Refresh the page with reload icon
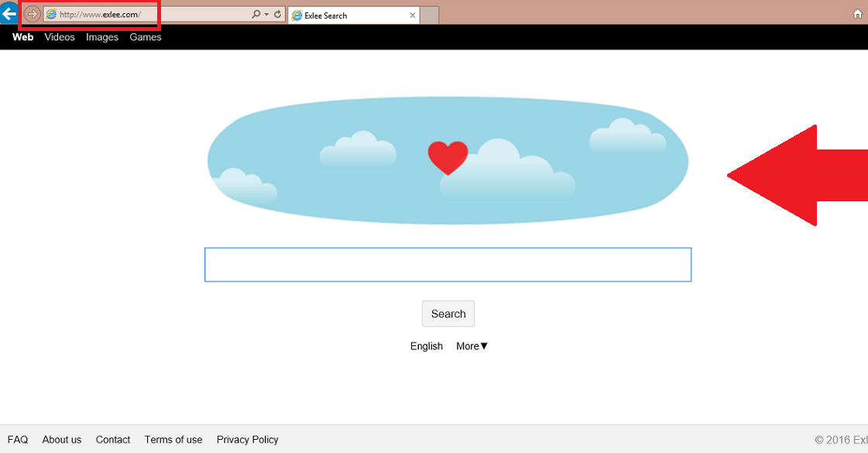868x453 pixels. tap(277, 15)
